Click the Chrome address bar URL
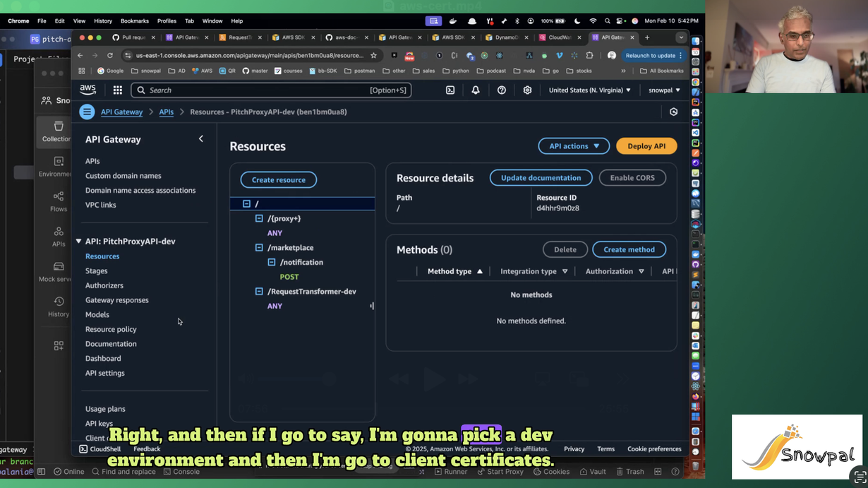Screen dimensions: 868x488 click(250, 55)
